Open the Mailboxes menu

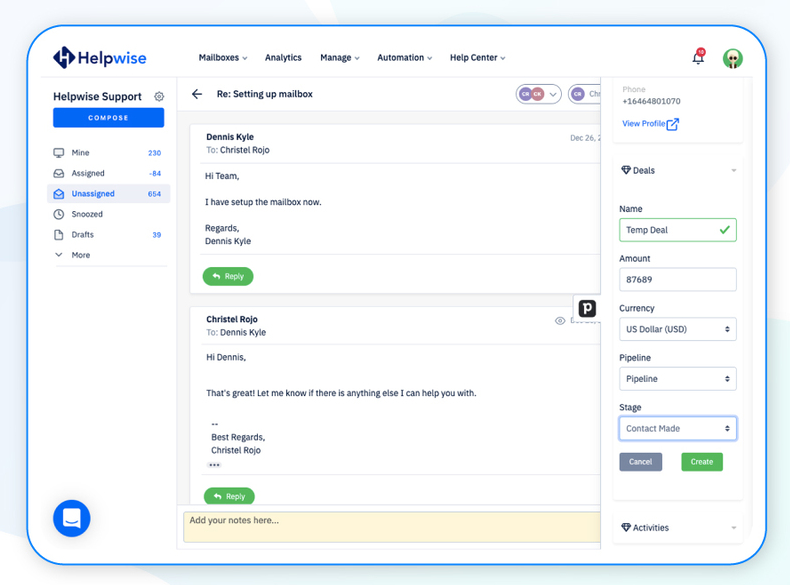pyautogui.click(x=223, y=57)
